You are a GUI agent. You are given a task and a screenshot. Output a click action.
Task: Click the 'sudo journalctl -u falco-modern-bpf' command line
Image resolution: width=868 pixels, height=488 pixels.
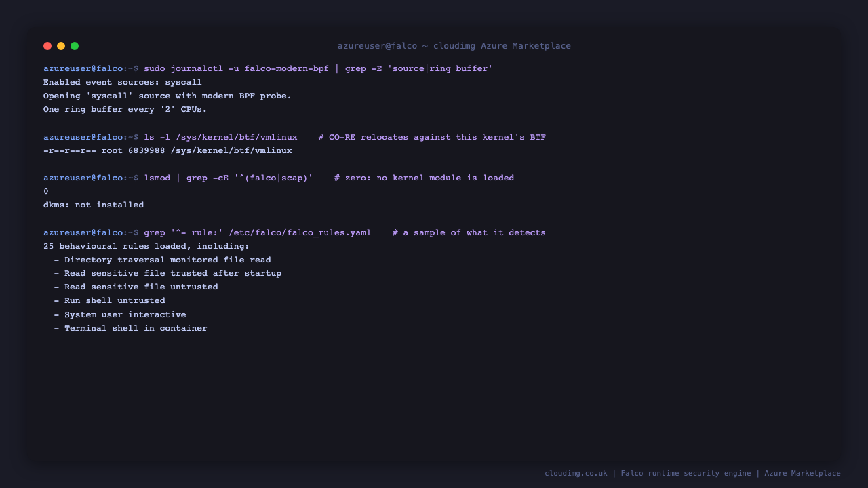tap(318, 69)
